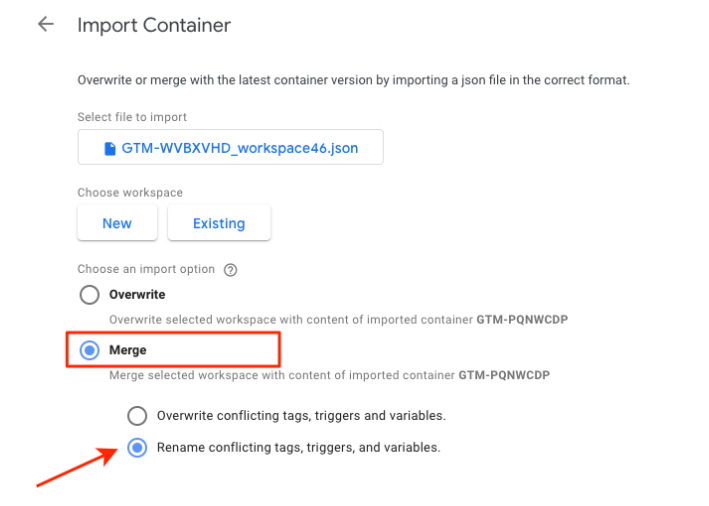Click the "Select file to import" label
This screenshot has width=709, height=506.
point(132,117)
